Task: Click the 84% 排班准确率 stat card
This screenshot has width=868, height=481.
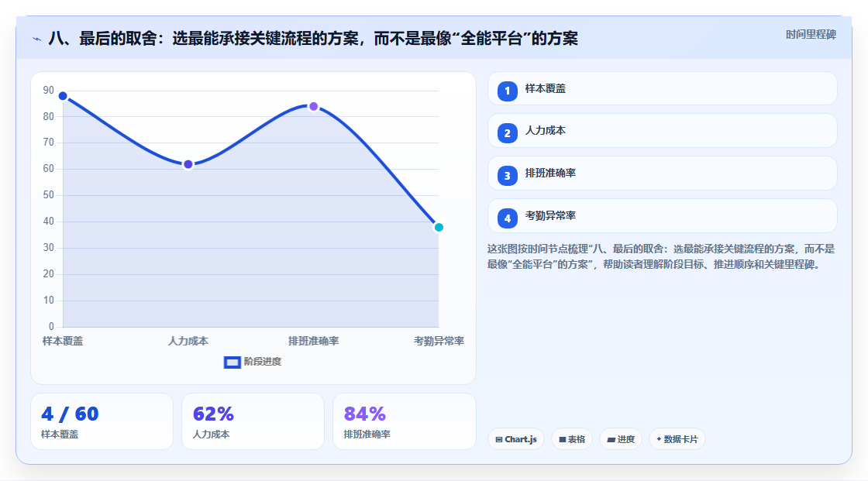Action: pyautogui.click(x=404, y=421)
